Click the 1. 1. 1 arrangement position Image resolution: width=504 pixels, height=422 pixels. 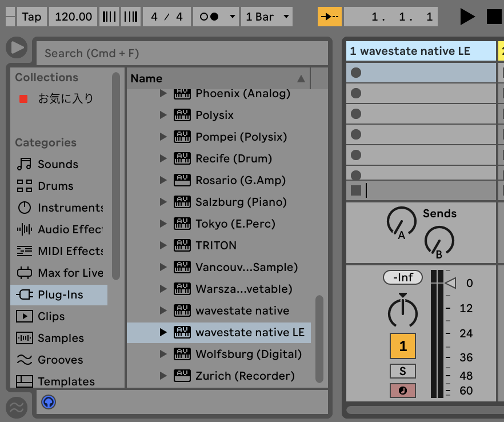pos(391,17)
